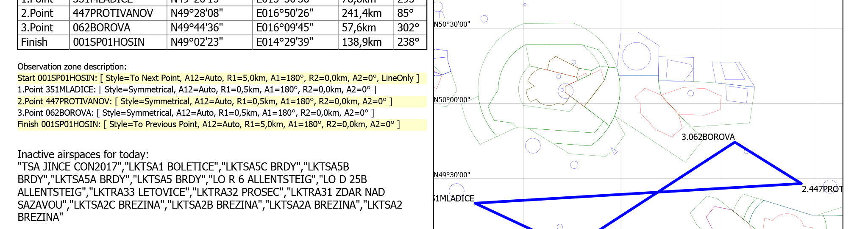Click longitude E014°29'39" in the Finish row
The height and width of the screenshot is (229, 868).
click(x=284, y=42)
